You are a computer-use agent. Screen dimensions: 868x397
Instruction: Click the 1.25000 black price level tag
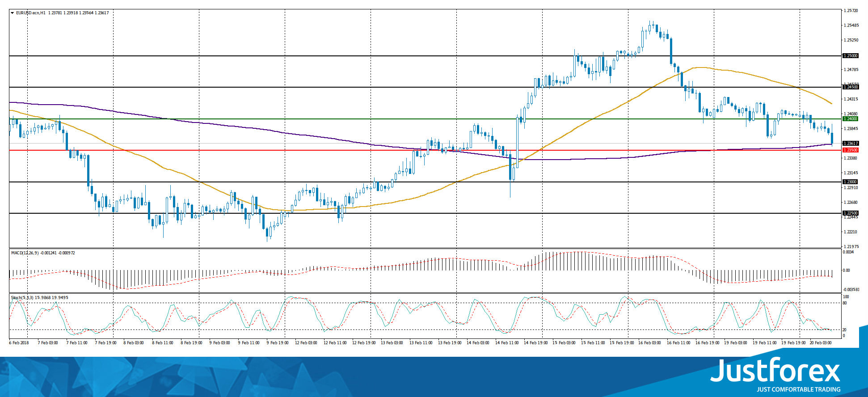pos(850,56)
